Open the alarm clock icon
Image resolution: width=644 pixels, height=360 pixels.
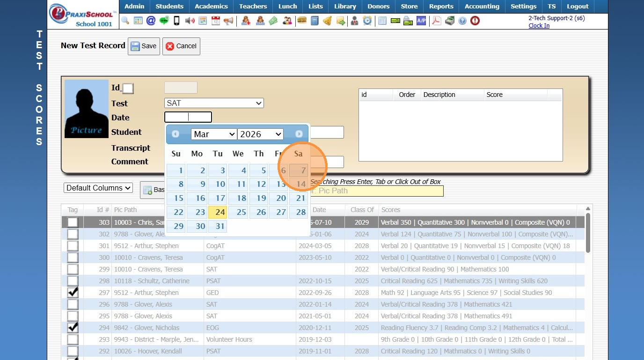[x=367, y=21]
